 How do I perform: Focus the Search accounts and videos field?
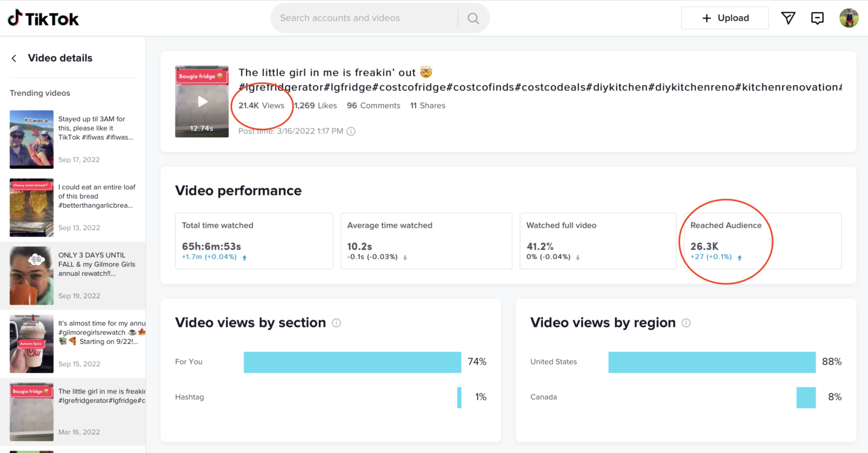click(365, 18)
